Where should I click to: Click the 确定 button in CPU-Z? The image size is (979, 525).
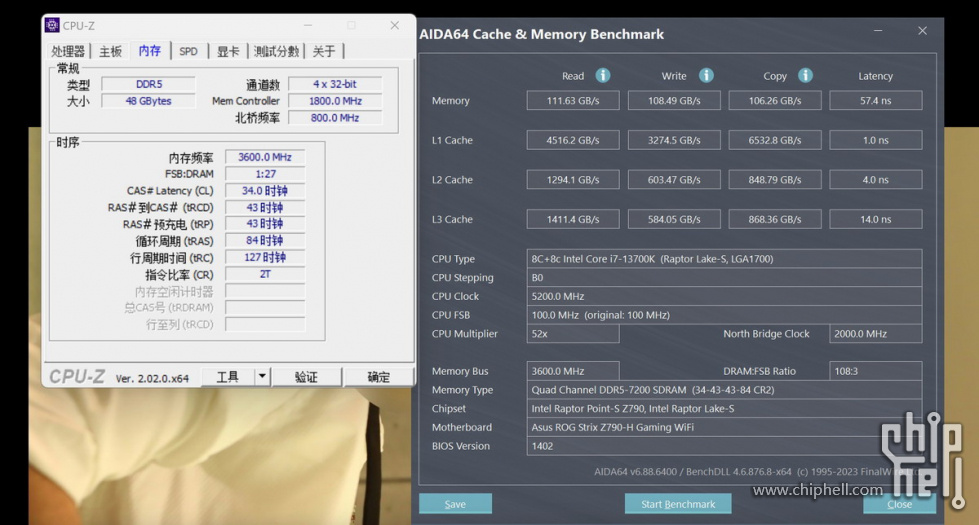point(378,377)
